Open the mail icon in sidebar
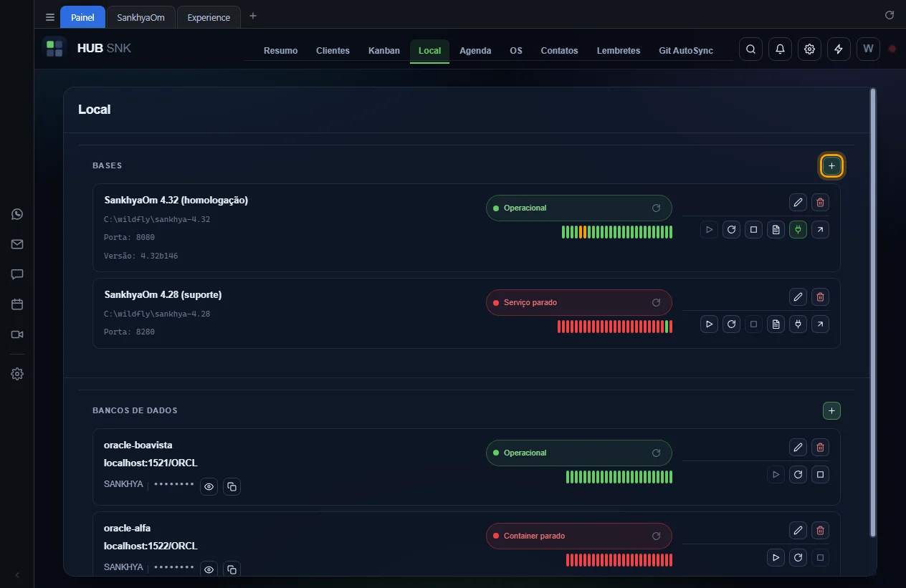 click(17, 244)
